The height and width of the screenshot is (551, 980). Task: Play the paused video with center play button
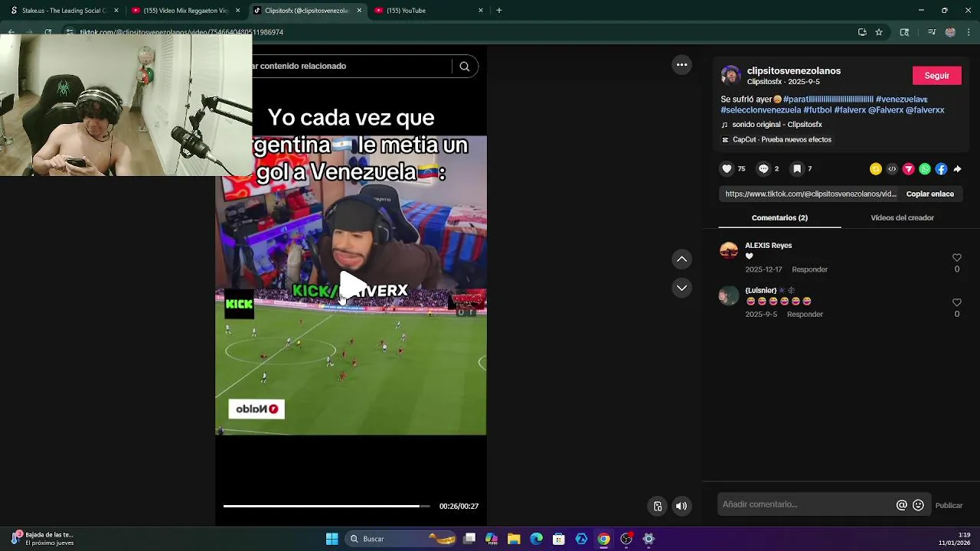point(351,285)
